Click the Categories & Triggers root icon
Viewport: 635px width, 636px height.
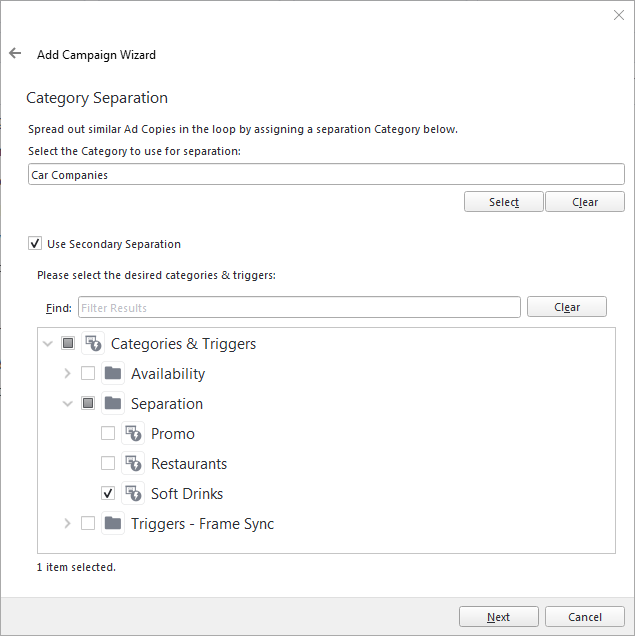coord(93,344)
